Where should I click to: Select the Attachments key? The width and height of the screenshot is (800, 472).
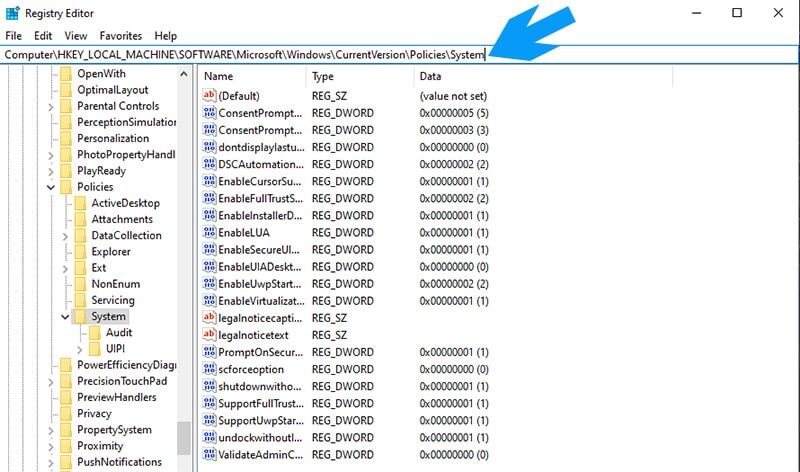pos(122,219)
